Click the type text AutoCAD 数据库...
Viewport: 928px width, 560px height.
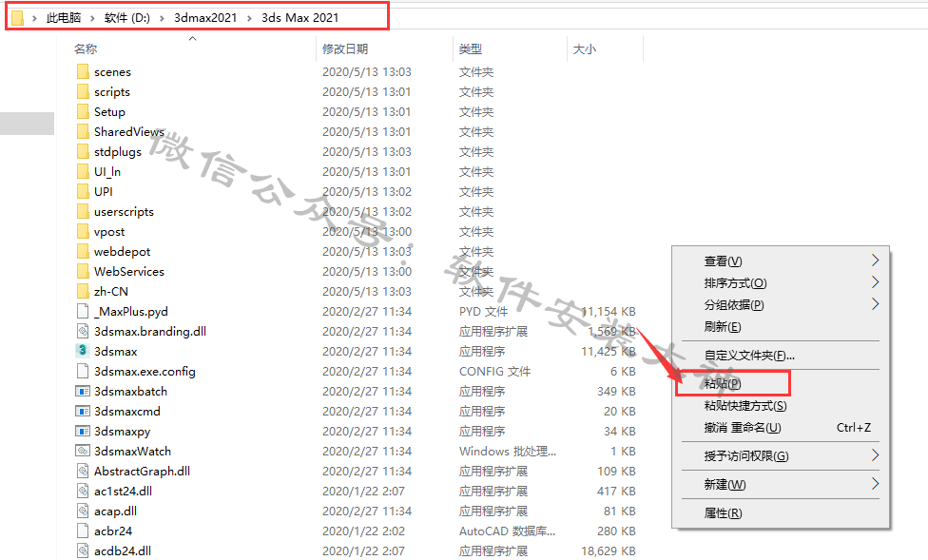507,531
